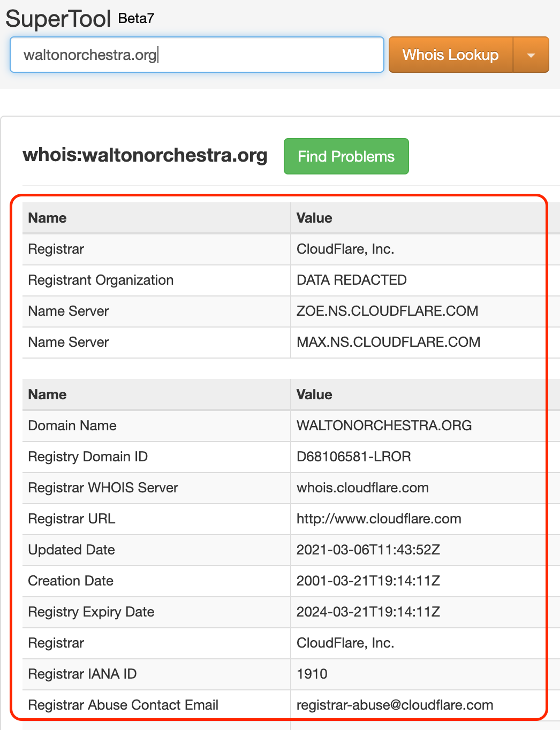
Task: Select the WALTONORCHESTRA.ORG value
Action: [384, 425]
